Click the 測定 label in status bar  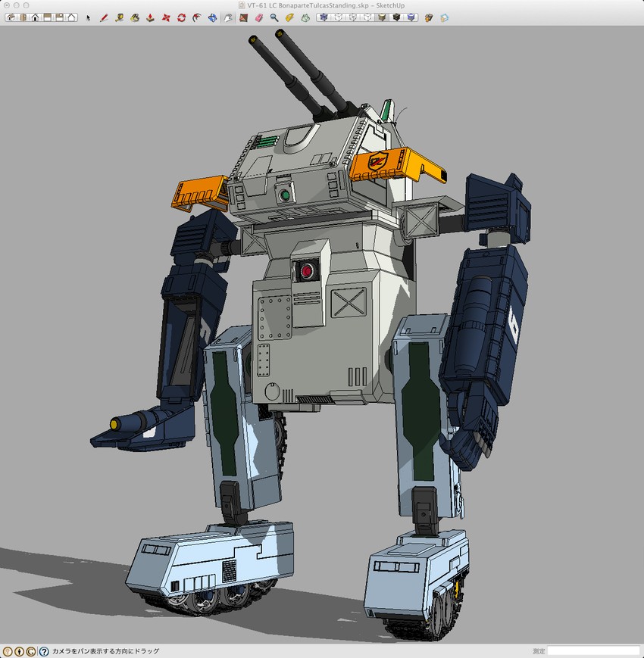[539, 651]
